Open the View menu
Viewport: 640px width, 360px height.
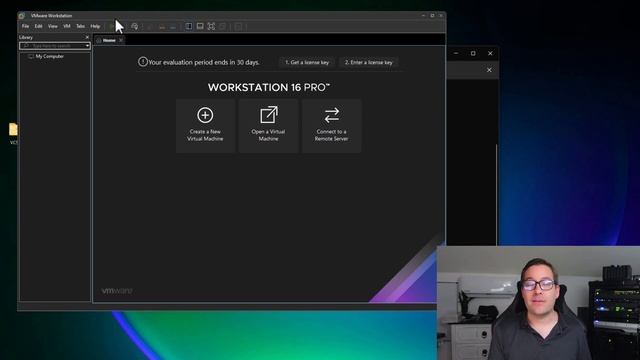(x=53, y=26)
